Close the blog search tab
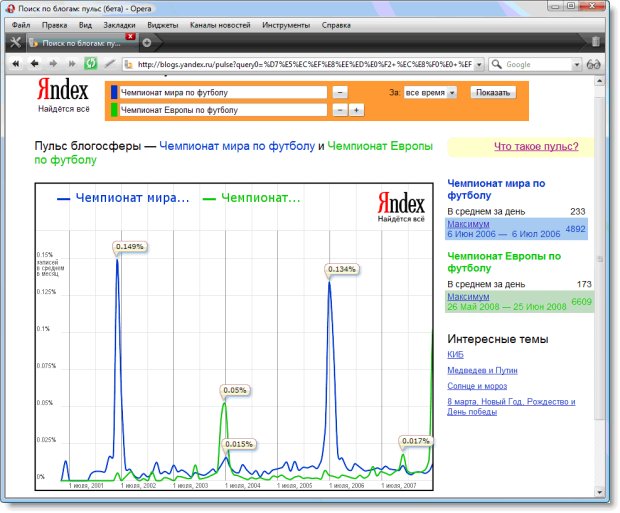 pos(130,36)
